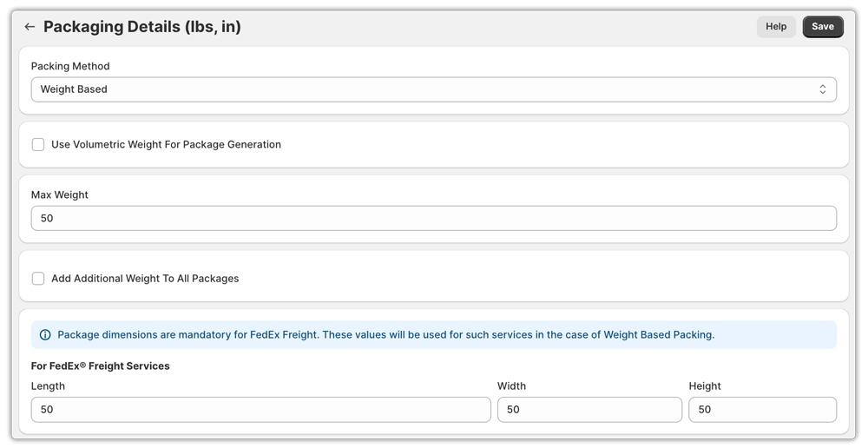Screen dimensions: 868x448
Task: Select the Width input field
Action: (589, 410)
